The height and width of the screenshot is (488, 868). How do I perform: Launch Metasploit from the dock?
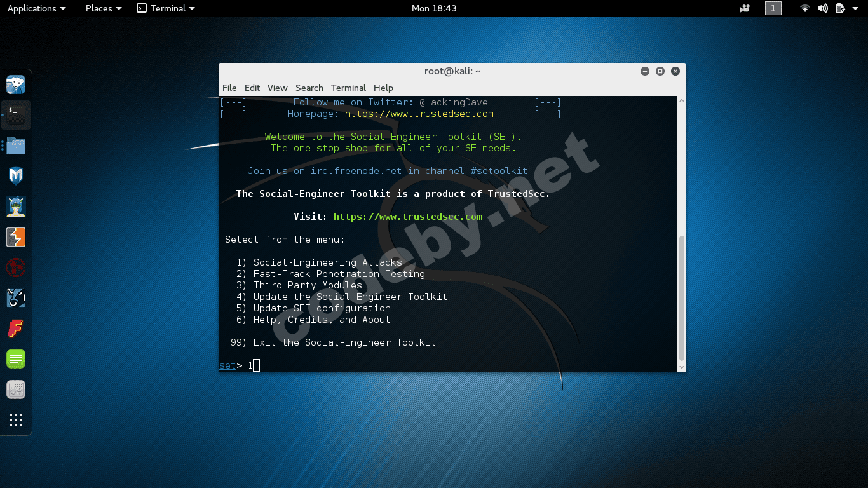click(x=16, y=176)
